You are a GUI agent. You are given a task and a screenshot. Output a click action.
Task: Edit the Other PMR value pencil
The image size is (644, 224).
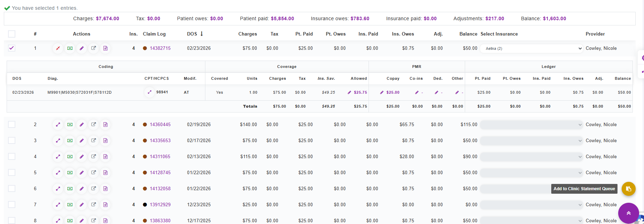457,92
